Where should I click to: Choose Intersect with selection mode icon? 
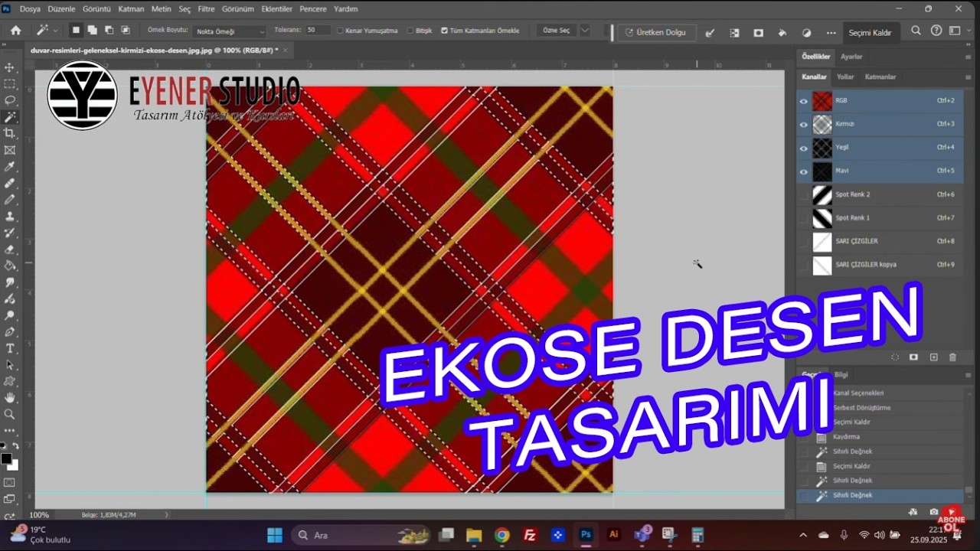pyautogui.click(x=126, y=31)
